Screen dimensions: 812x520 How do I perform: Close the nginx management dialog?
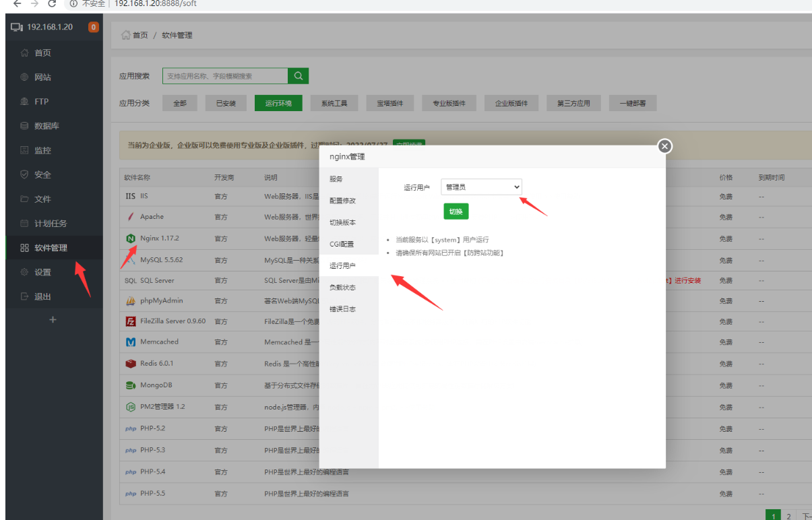click(x=664, y=146)
